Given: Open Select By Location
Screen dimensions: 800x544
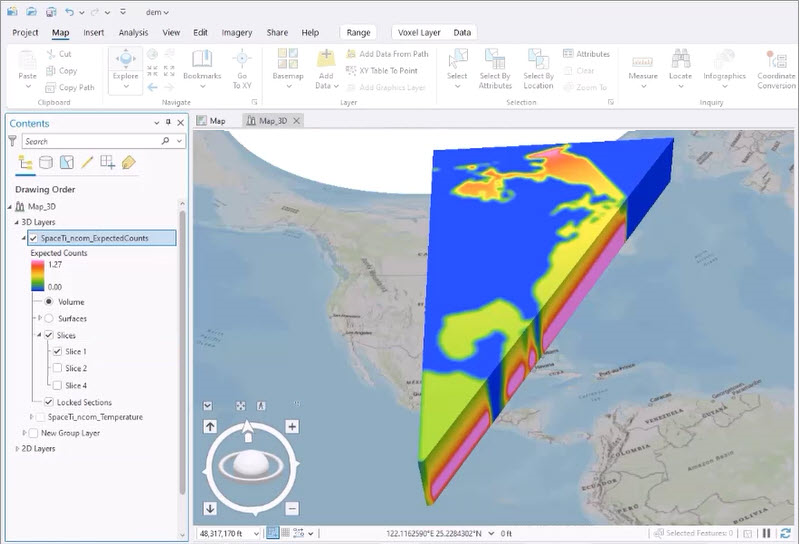Looking at the screenshot, I should 538,69.
